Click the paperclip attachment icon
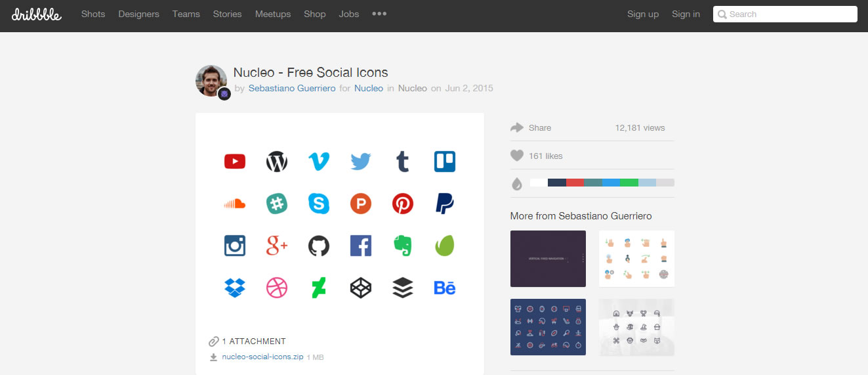The height and width of the screenshot is (375, 868). coord(213,342)
